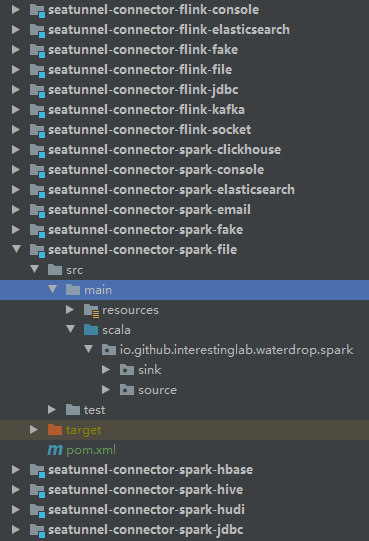Expand the target folder

click(x=34, y=430)
